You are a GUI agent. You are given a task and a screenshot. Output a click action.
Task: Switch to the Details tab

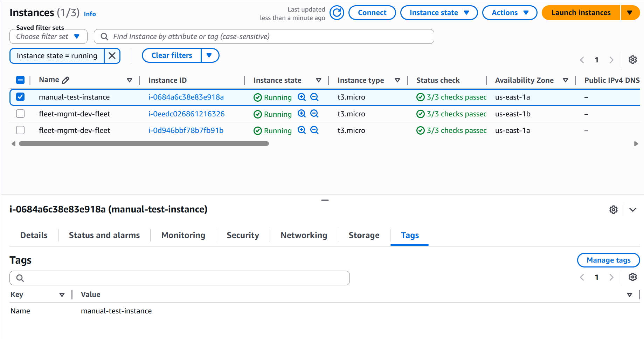34,235
